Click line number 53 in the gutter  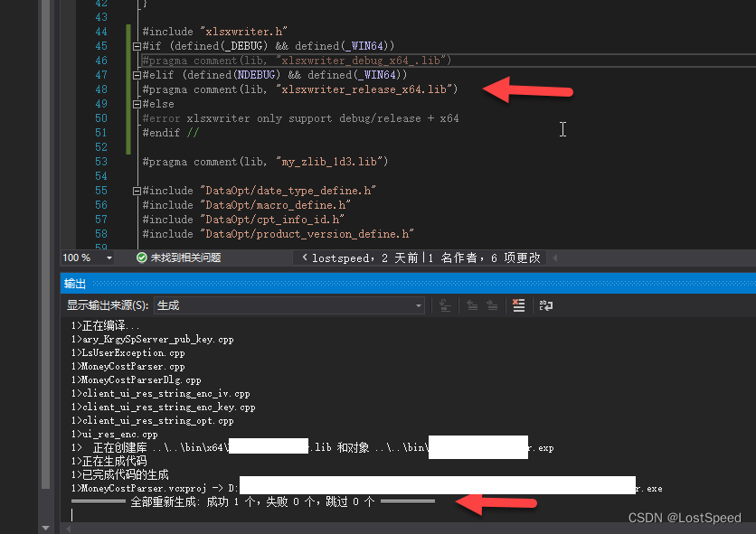(101, 161)
